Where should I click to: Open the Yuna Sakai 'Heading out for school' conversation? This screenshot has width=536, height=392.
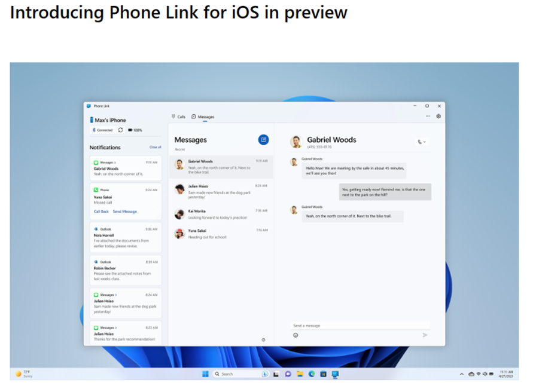[x=221, y=234]
